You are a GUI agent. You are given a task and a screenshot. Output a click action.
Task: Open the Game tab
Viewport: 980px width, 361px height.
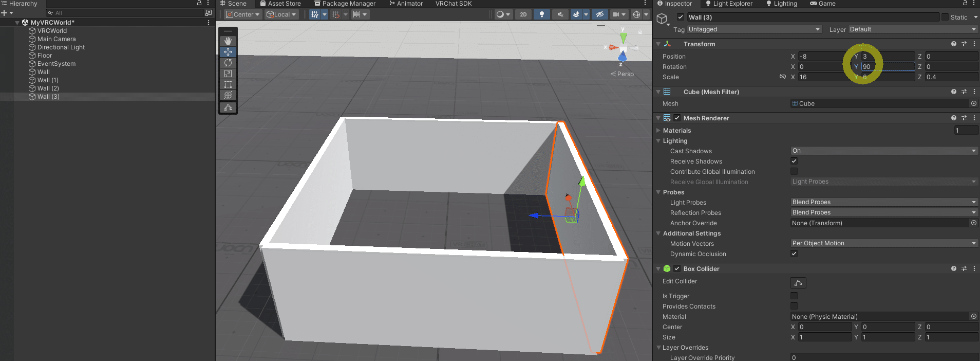[823, 4]
